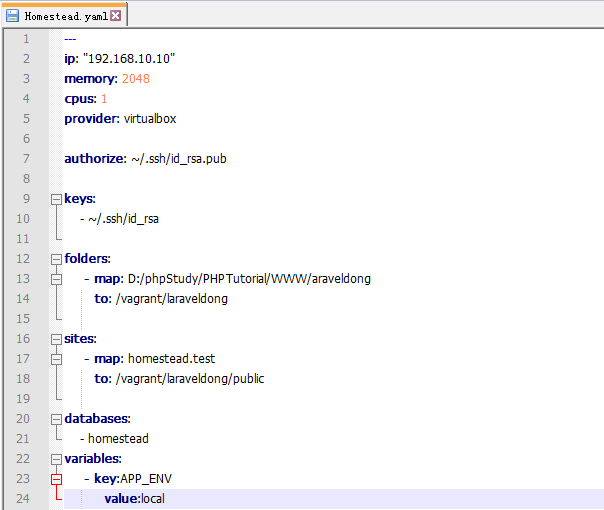Collapse the keys: block on line 9
Image resolution: width=604 pixels, height=510 pixels.
[x=56, y=199]
